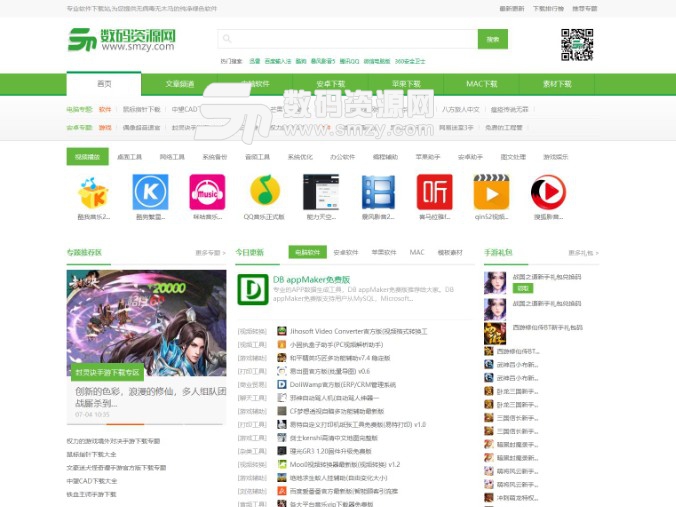This screenshot has height=507, width=676.
Task: Click the first 战国之道 gift avatar
Action: [x=495, y=283]
